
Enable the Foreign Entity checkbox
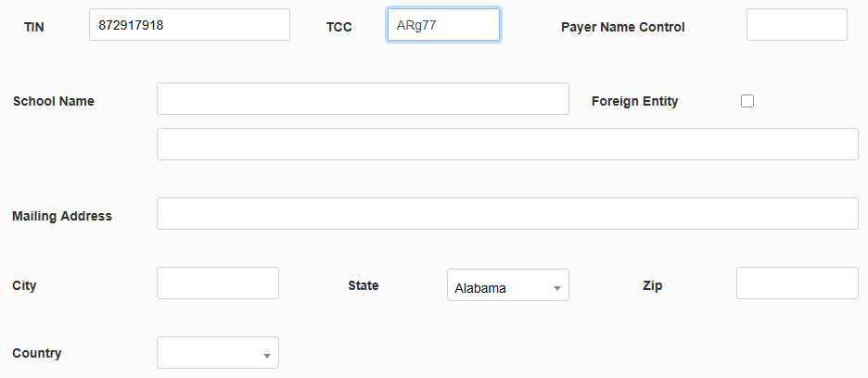(x=747, y=101)
